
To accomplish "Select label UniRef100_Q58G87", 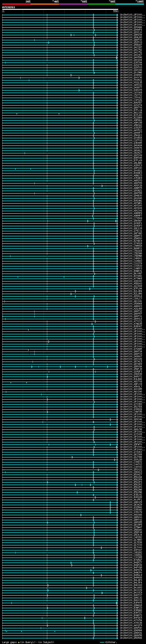I will click(x=131, y=45).
